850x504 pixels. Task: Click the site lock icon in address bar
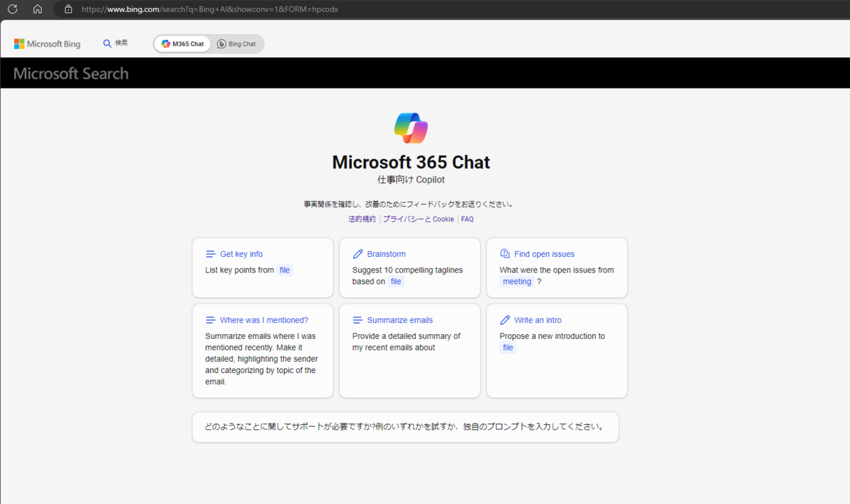[x=68, y=9]
